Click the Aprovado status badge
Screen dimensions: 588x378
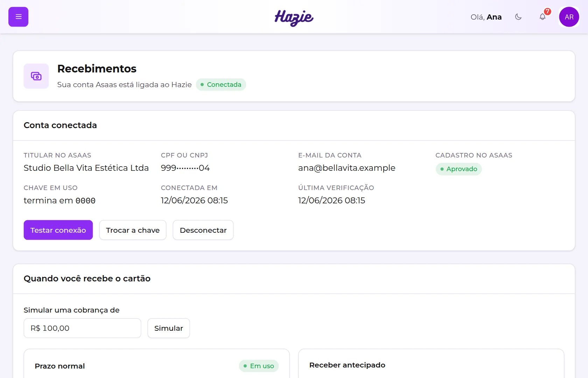[x=458, y=169]
